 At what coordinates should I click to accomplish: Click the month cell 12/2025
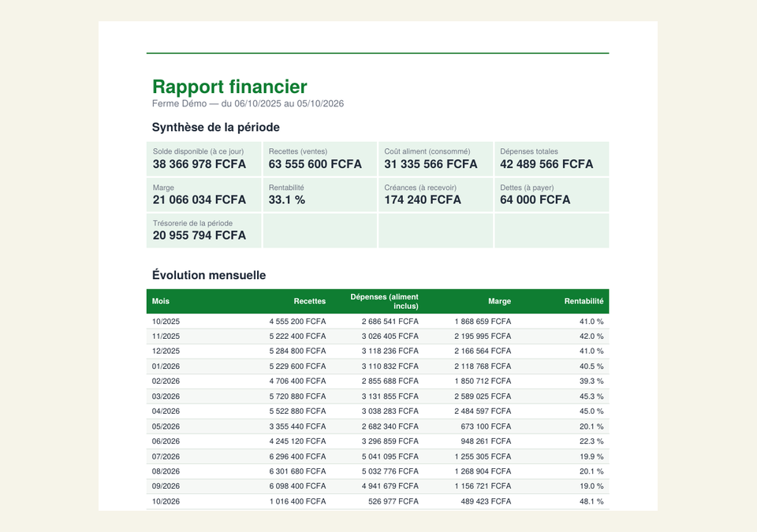pyautogui.click(x=166, y=351)
